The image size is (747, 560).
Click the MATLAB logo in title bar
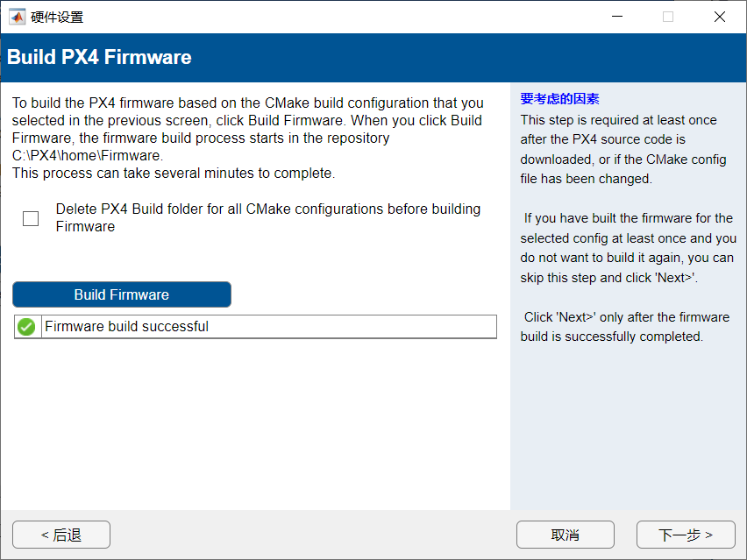pos(18,17)
